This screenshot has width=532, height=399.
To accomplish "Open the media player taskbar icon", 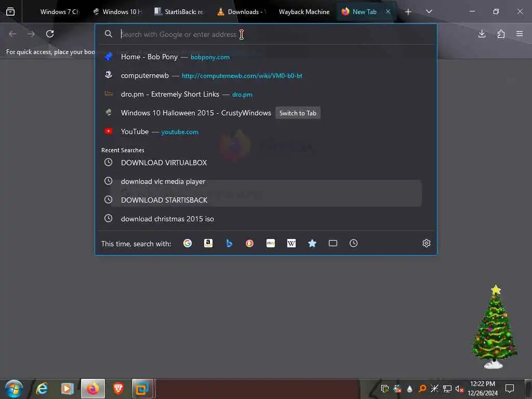I will [x=67, y=389].
